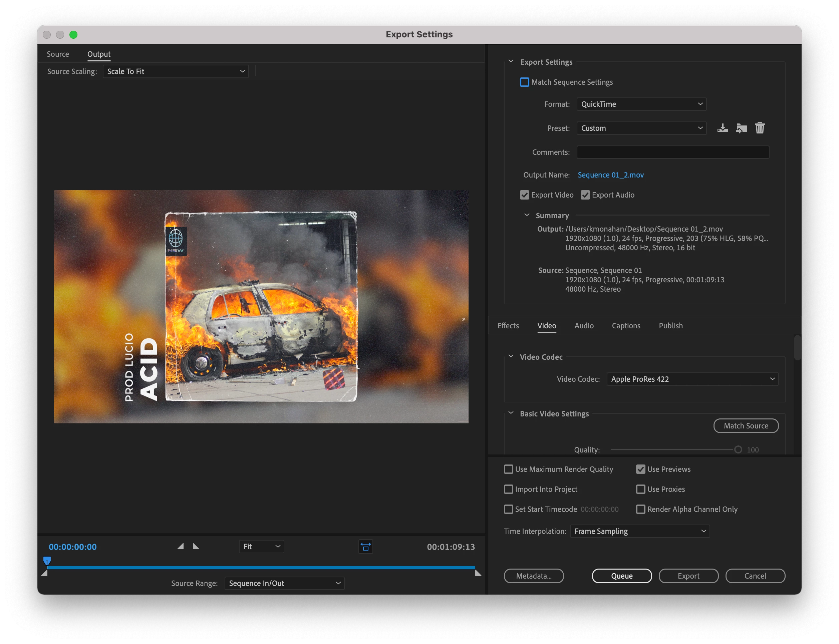Switch to the Audio tab

584,326
